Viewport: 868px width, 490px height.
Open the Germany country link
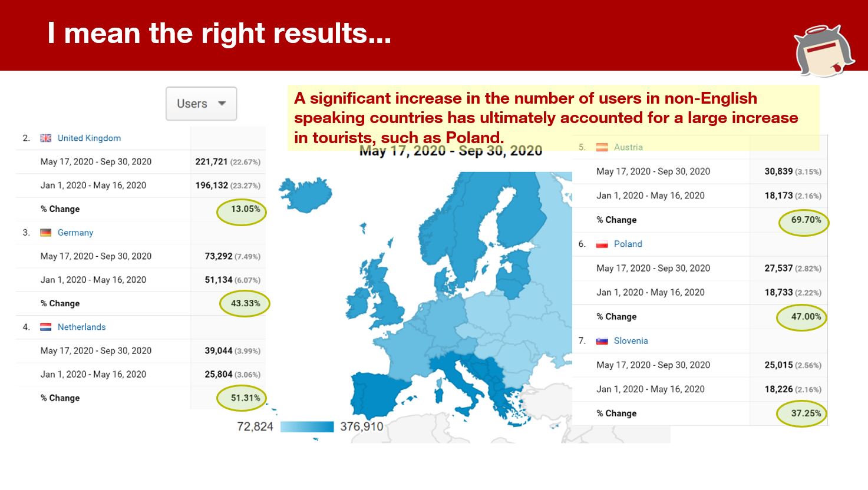point(75,233)
